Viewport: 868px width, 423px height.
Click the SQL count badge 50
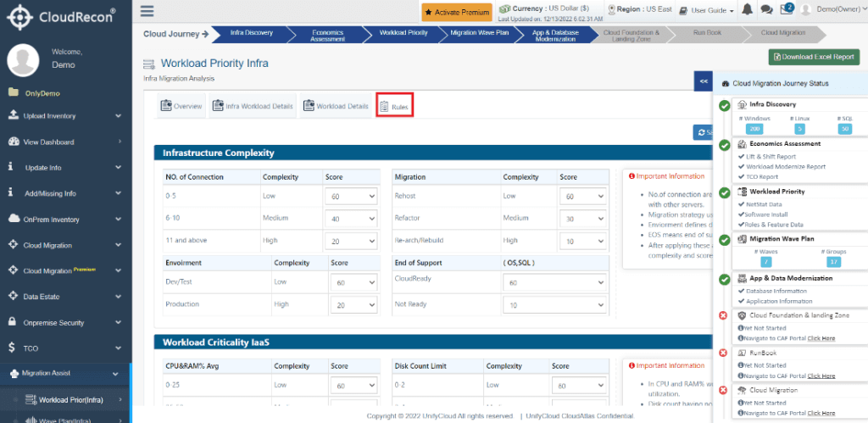pyautogui.click(x=844, y=129)
